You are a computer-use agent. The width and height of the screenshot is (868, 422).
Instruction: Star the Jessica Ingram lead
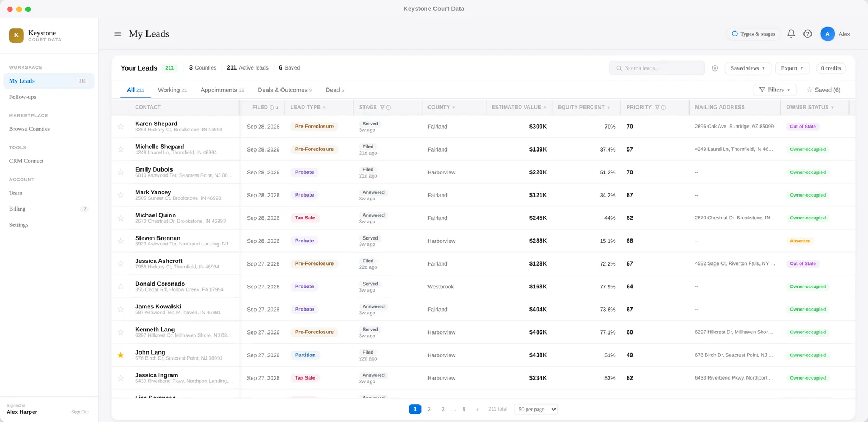pyautogui.click(x=120, y=378)
